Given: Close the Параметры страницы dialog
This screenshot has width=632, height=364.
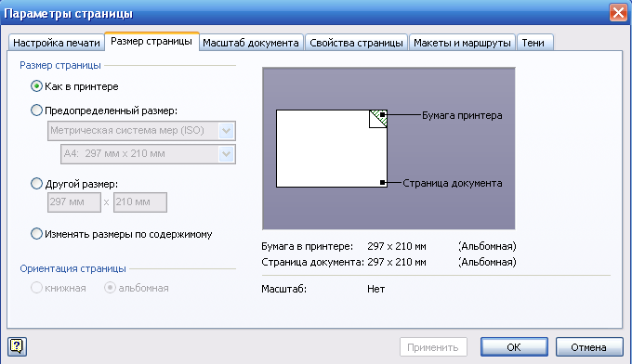Looking at the screenshot, I should pyautogui.click(x=618, y=12).
